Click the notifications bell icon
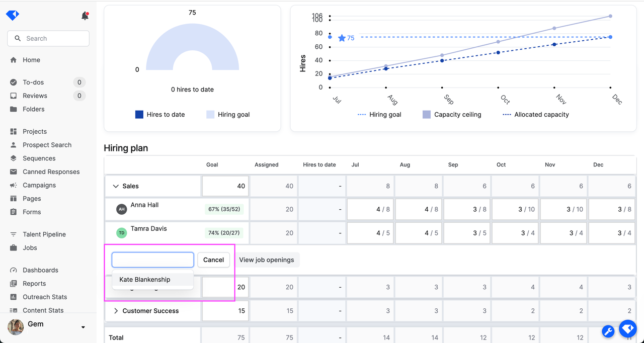Viewport: 644px width, 343px height. (x=85, y=16)
